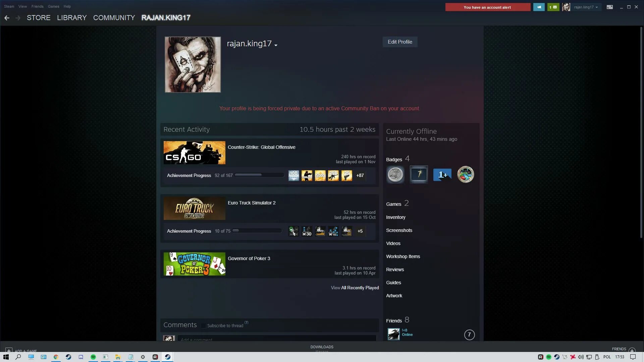
Task: View the CS:GO '25' achievement icon
Action: point(347,175)
